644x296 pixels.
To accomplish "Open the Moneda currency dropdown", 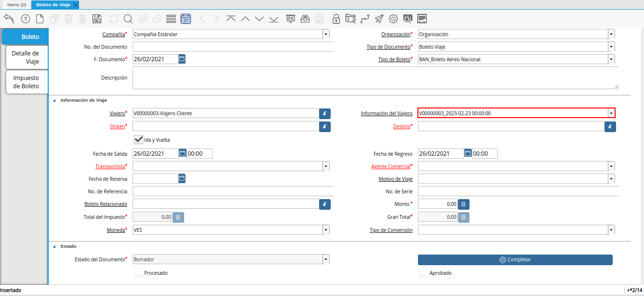I will click(x=326, y=230).
